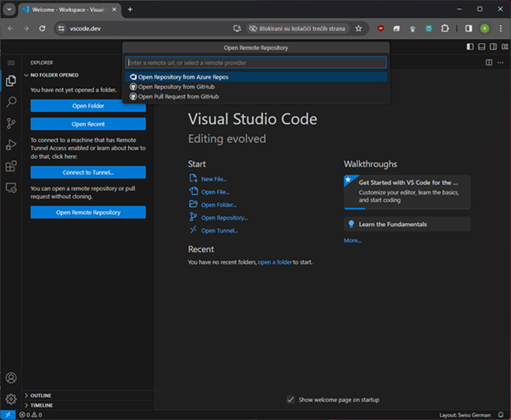Open the Remote Explorer view

pyautogui.click(x=10, y=188)
